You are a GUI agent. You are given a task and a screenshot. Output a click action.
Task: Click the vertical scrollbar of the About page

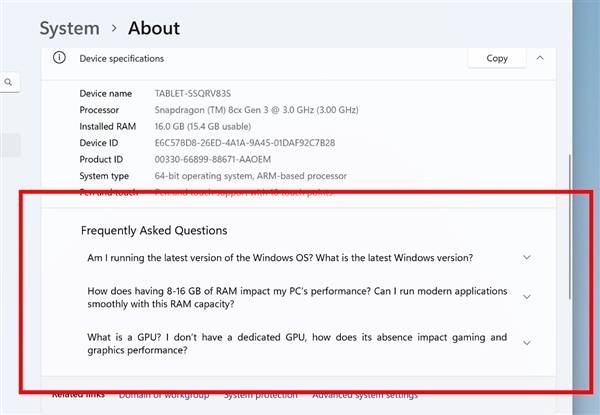click(570, 226)
